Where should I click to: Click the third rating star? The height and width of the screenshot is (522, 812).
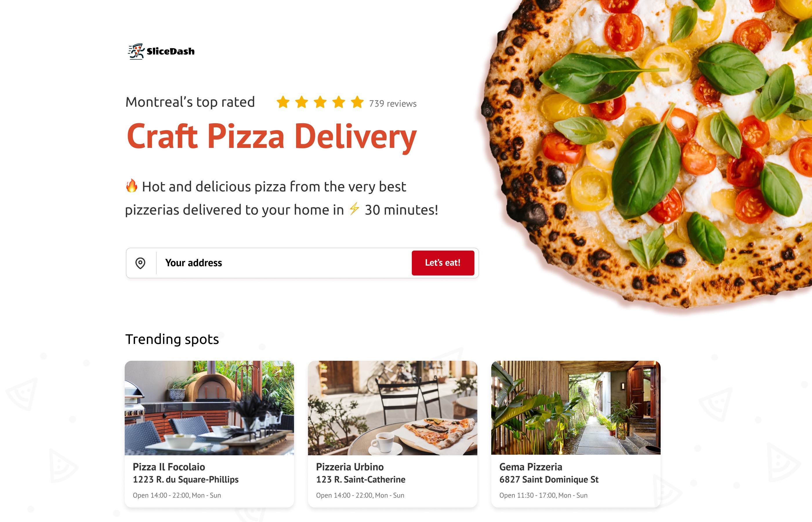320,102
